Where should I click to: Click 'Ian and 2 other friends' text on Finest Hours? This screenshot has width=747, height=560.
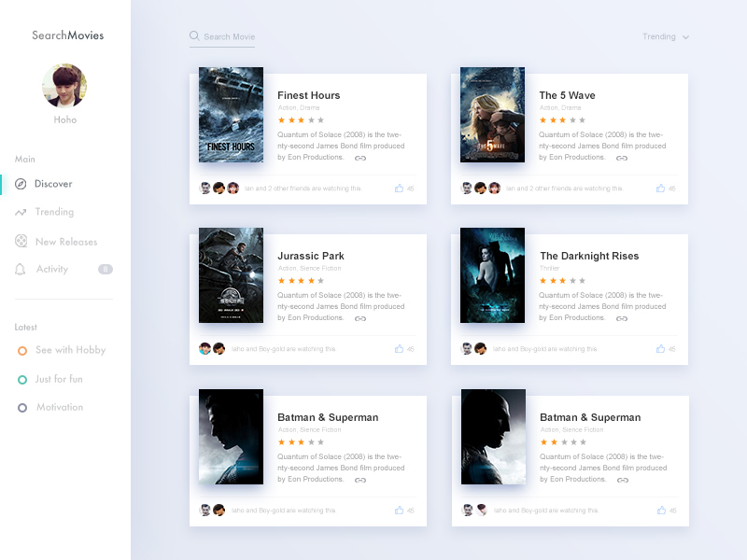303,189
